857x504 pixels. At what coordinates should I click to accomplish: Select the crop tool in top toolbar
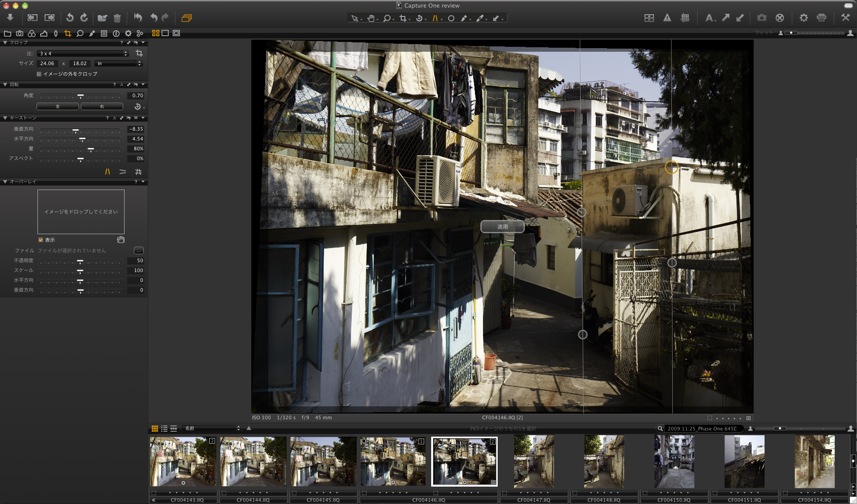click(x=403, y=18)
